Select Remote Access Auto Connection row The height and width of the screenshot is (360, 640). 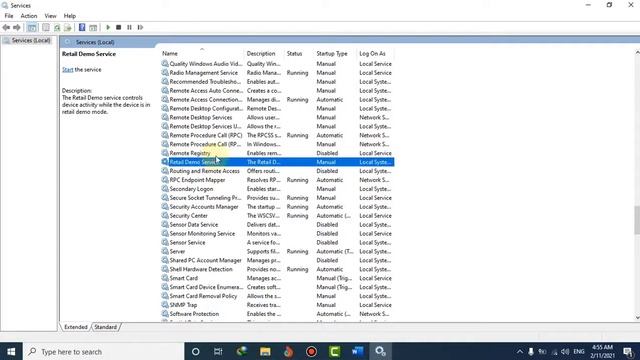pyautogui.click(x=278, y=91)
